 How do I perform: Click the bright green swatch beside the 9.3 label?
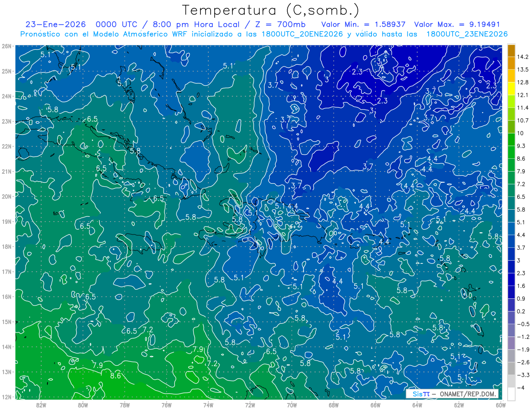(511, 139)
